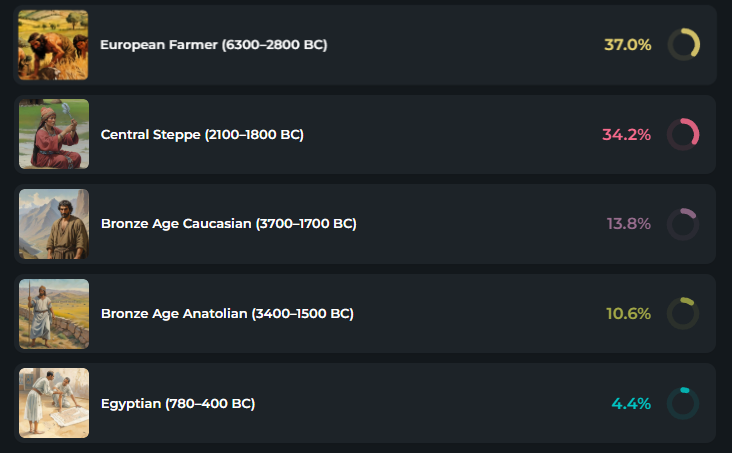This screenshot has height=453, width=732.
Task: Click the European Farmer illustration thumbnail
Action: 53,45
